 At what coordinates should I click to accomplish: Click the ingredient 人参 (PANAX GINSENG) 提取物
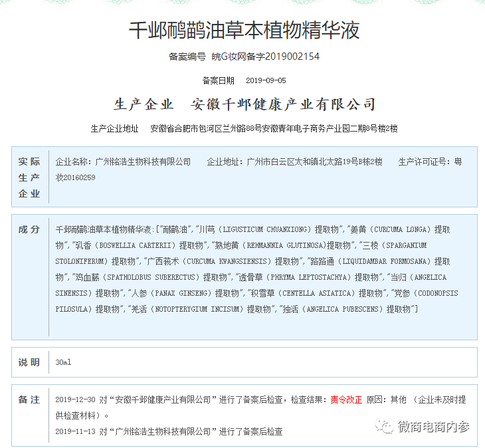185,293
